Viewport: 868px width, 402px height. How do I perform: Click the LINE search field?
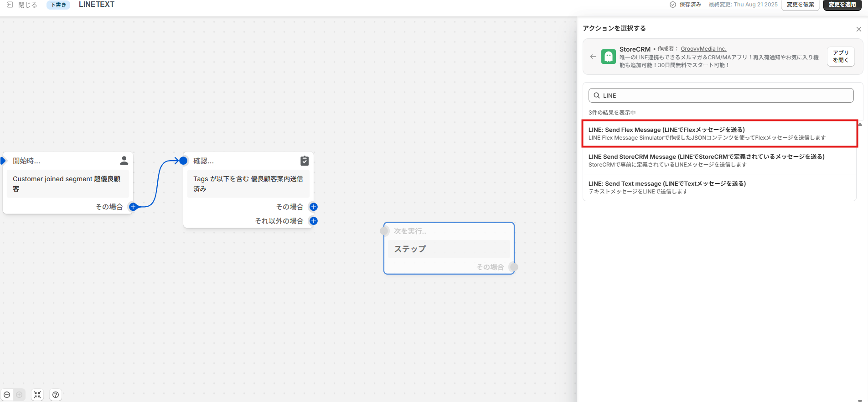pyautogui.click(x=721, y=95)
